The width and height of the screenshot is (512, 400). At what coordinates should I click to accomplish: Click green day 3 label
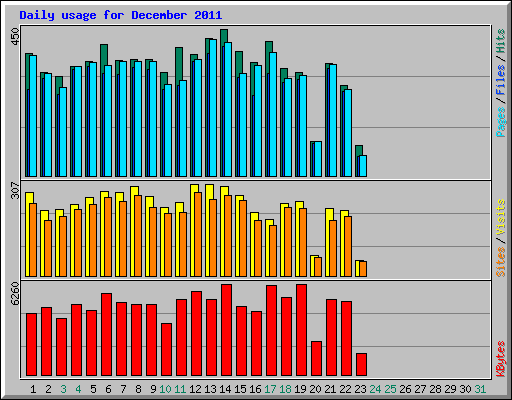point(63,389)
